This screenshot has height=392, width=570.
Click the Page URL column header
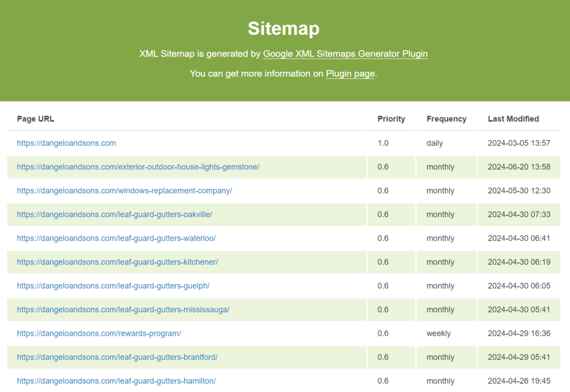point(35,118)
